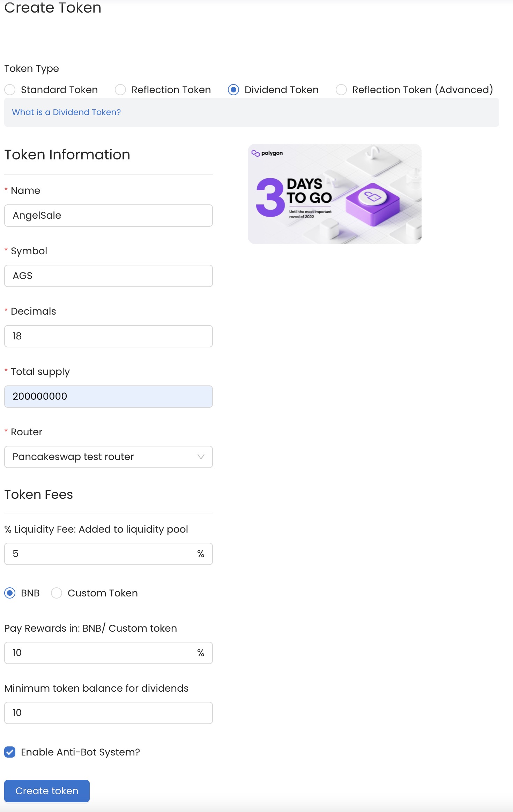Image resolution: width=513 pixels, height=812 pixels.
Task: Open the Router dropdown menu
Action: tap(109, 457)
